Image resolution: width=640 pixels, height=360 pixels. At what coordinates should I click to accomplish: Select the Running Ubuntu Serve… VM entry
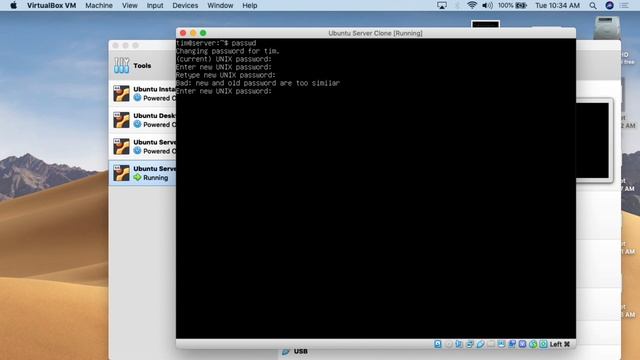(x=143, y=173)
